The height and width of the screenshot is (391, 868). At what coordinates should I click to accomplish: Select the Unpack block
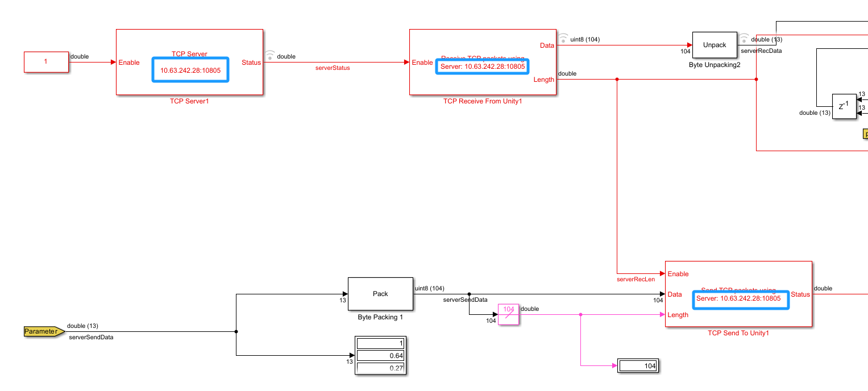(715, 45)
